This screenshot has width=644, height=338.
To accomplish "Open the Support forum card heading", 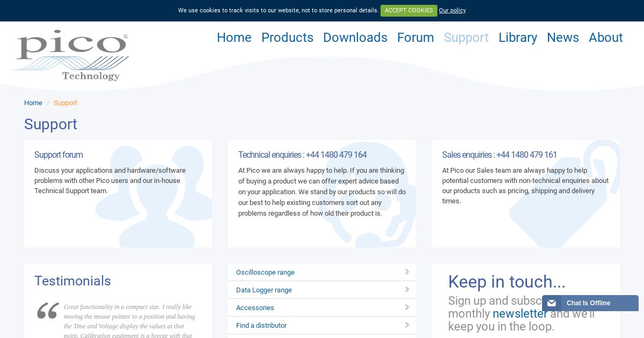I will 58,155.
